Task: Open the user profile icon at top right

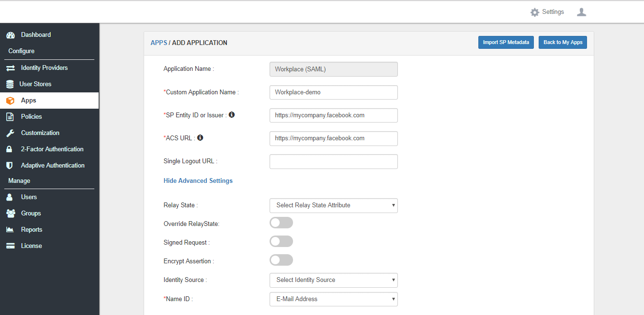Action: point(581,12)
